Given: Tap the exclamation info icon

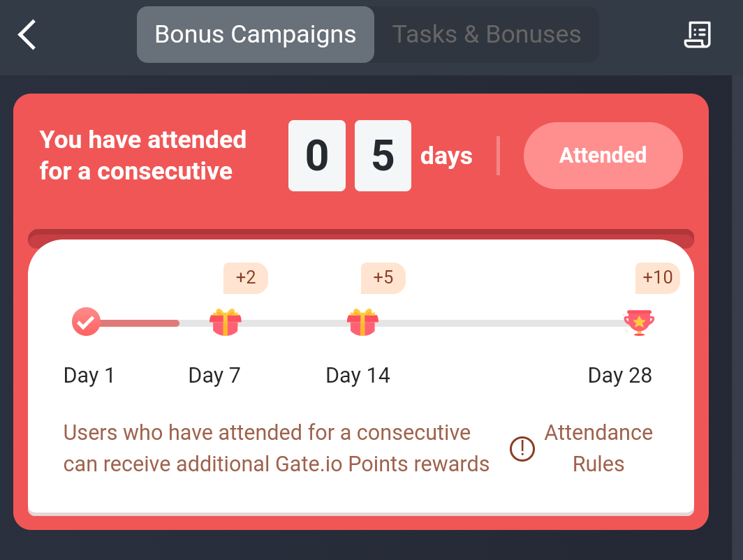Looking at the screenshot, I should click(x=522, y=449).
